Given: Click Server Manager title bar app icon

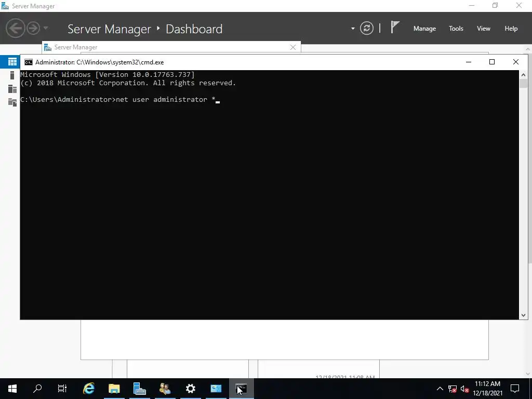Looking at the screenshot, I should click(5, 6).
